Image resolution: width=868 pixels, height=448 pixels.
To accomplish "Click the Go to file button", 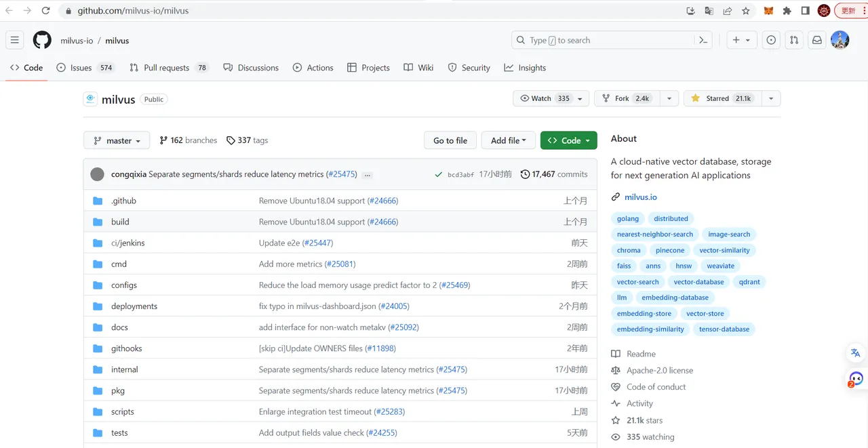I will [x=450, y=140].
